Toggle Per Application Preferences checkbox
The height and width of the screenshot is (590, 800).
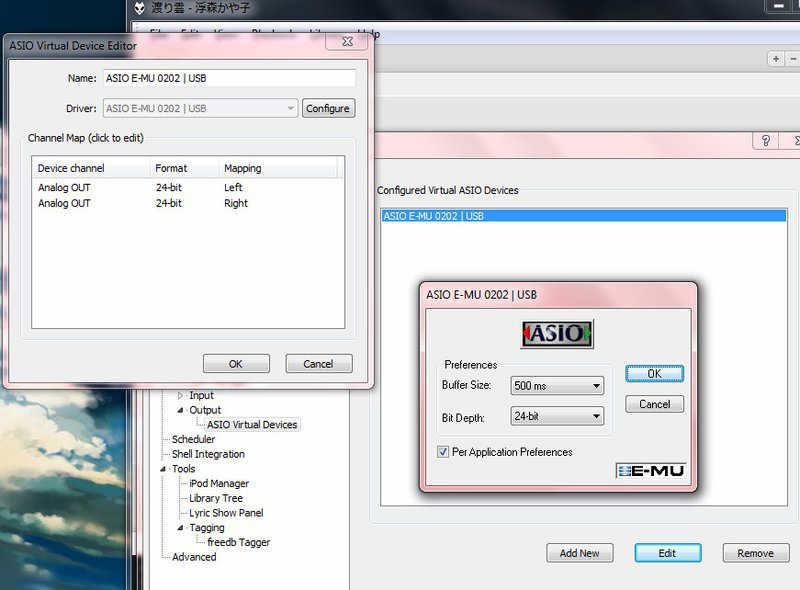(x=443, y=452)
